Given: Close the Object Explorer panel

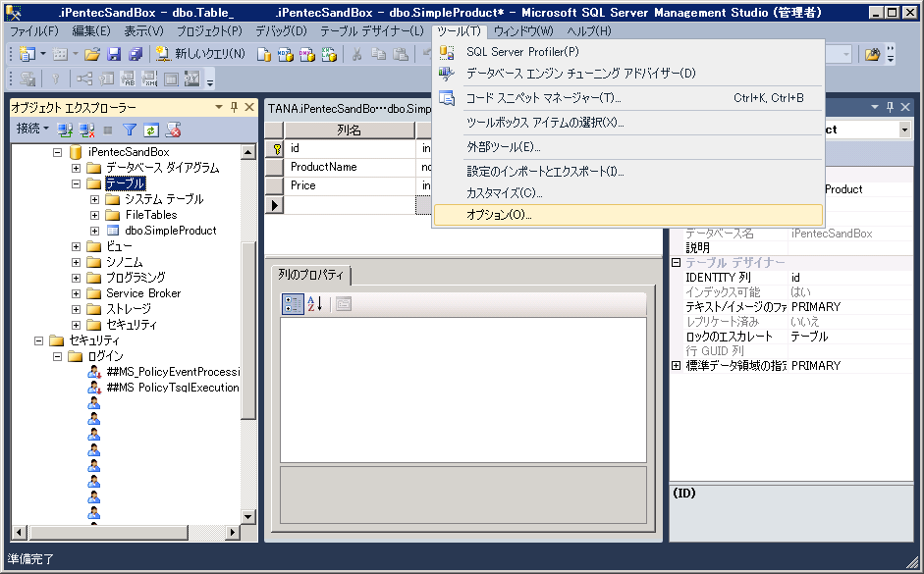Looking at the screenshot, I should (x=249, y=107).
